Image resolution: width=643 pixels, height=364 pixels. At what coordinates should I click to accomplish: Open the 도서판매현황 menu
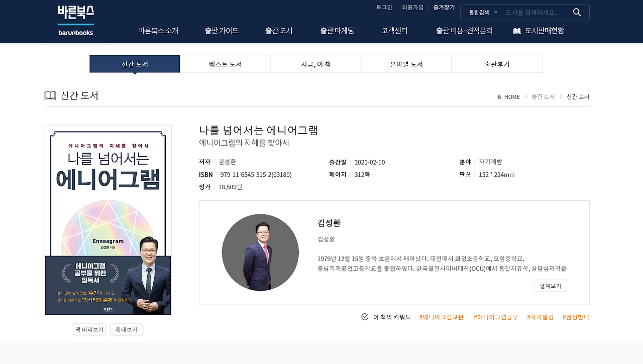click(545, 31)
